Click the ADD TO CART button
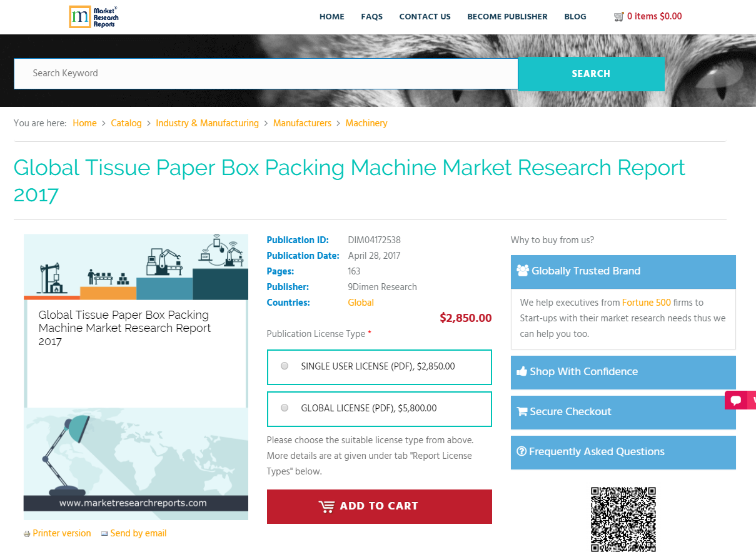 pyautogui.click(x=380, y=506)
